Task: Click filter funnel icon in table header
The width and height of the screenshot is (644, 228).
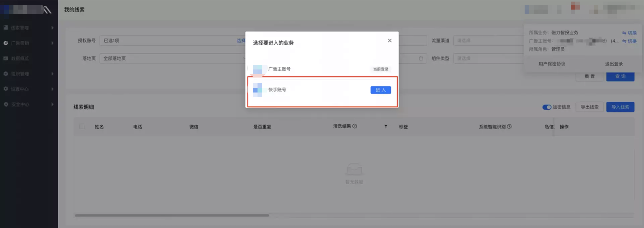Action: tap(386, 126)
